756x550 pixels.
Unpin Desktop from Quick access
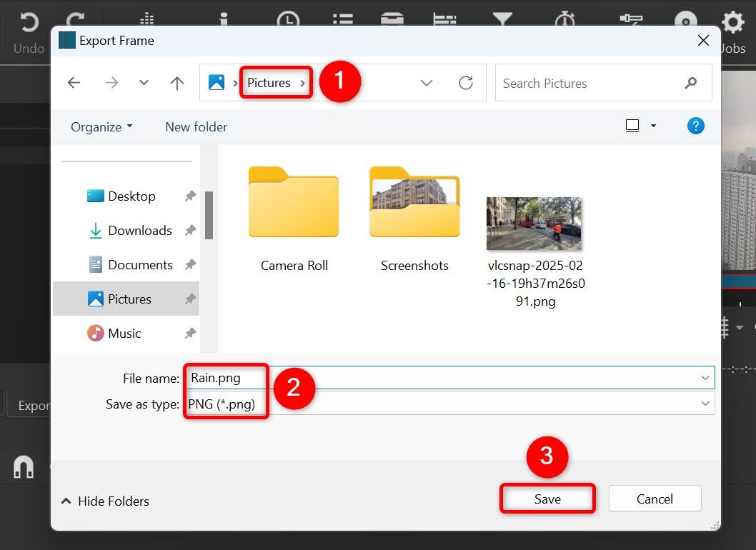[190, 196]
